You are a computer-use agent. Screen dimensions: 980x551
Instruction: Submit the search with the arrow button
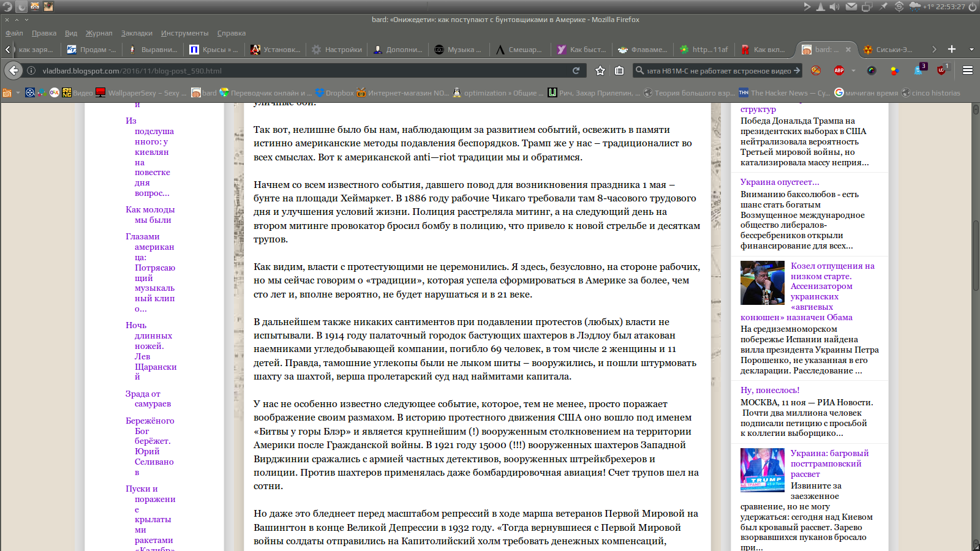pos(796,70)
